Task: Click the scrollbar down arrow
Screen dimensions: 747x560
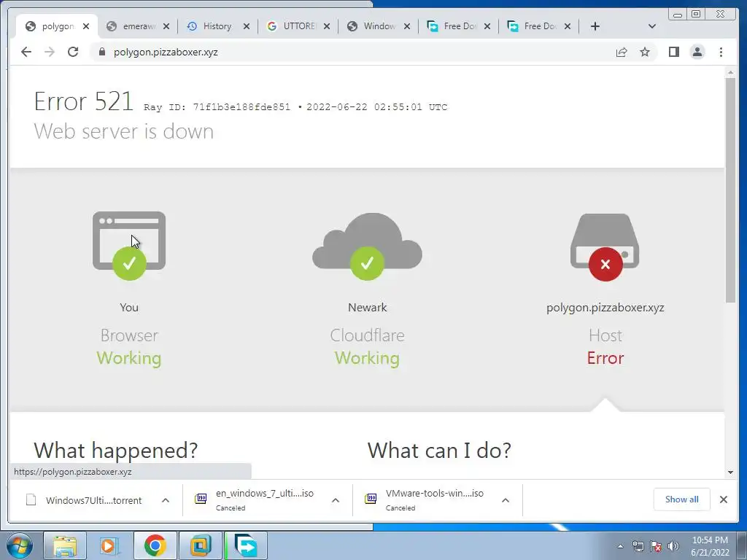Action: (x=730, y=472)
